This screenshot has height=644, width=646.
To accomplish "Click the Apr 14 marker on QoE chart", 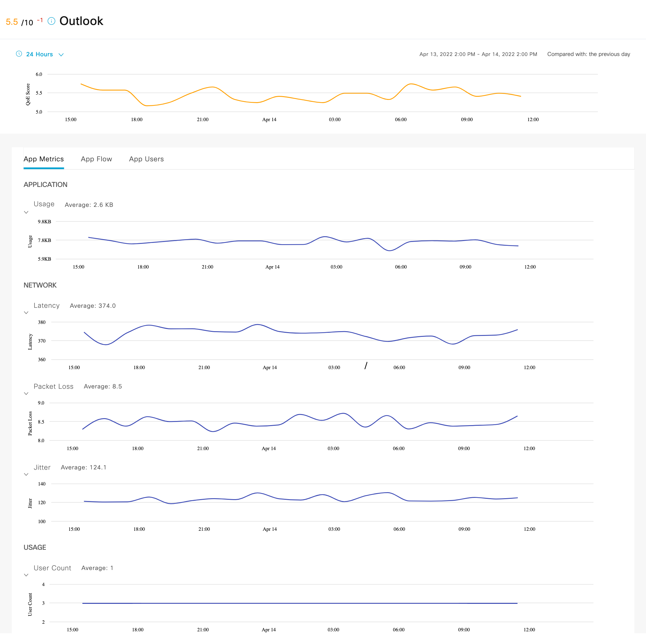I will click(269, 120).
